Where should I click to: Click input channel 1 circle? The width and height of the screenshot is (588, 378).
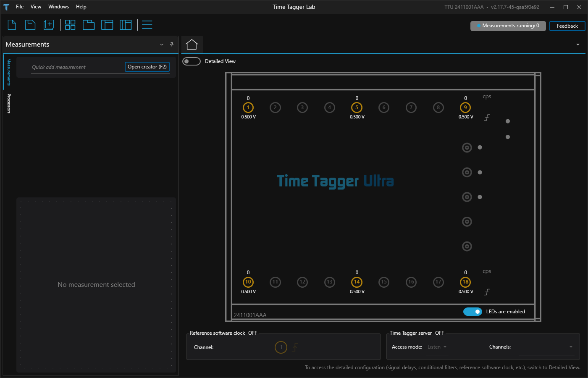point(248,108)
